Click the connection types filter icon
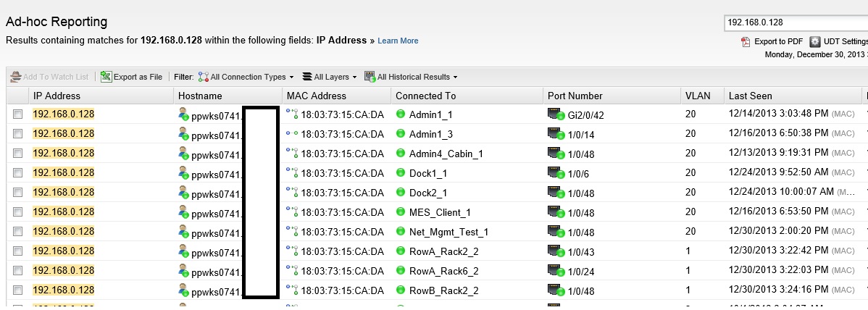Screen dimensions: 868x310 (203, 77)
